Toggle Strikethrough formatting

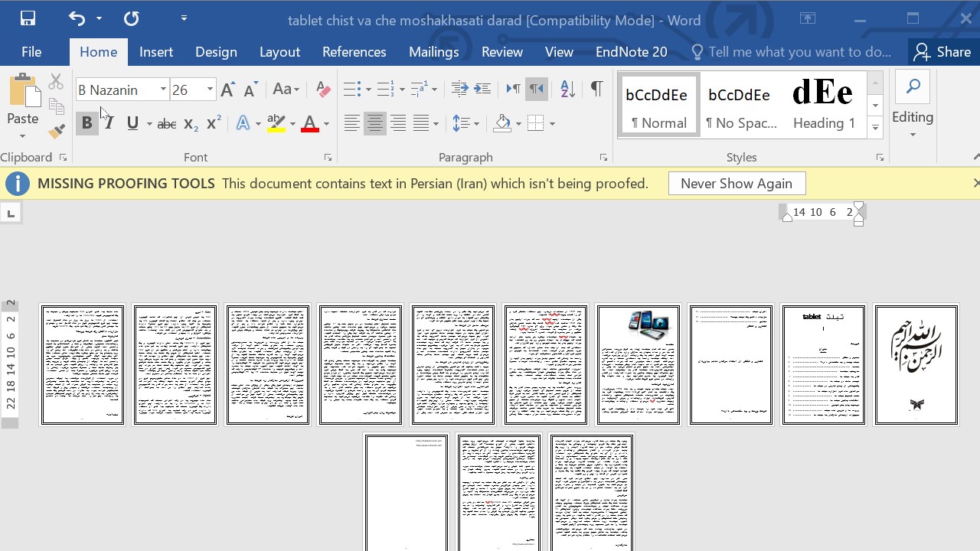(x=166, y=124)
